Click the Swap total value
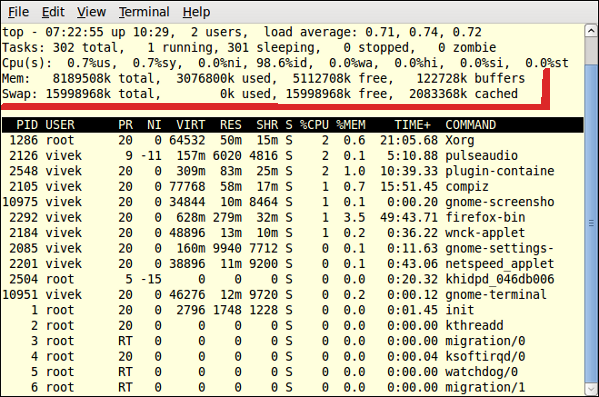Screen dimensions: 599x397 tap(78, 94)
